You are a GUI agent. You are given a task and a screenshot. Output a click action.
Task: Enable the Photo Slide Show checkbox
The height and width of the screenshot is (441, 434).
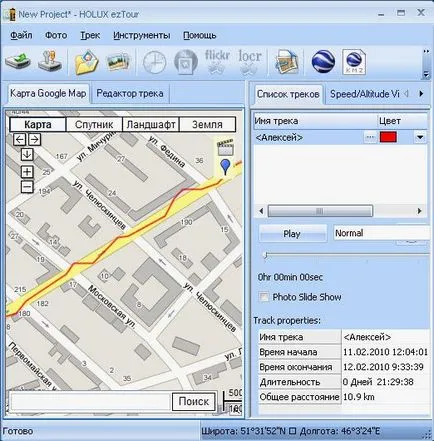(x=264, y=297)
